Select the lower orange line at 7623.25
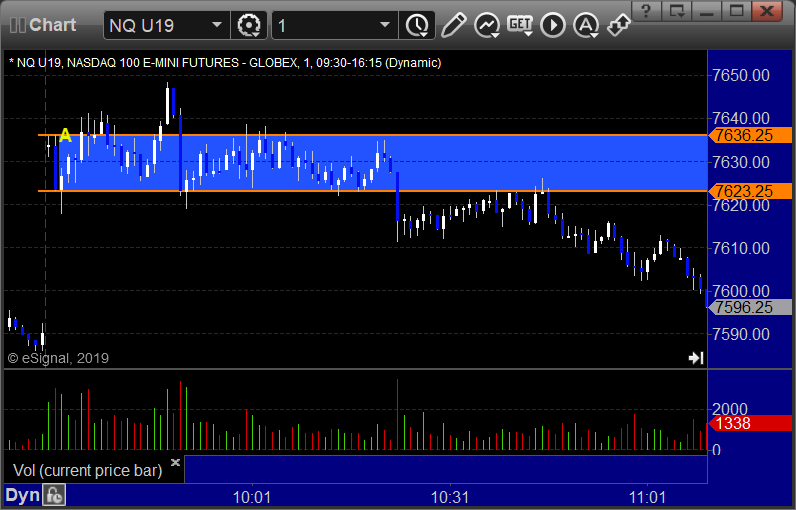This screenshot has height=510, width=796. (x=373, y=191)
